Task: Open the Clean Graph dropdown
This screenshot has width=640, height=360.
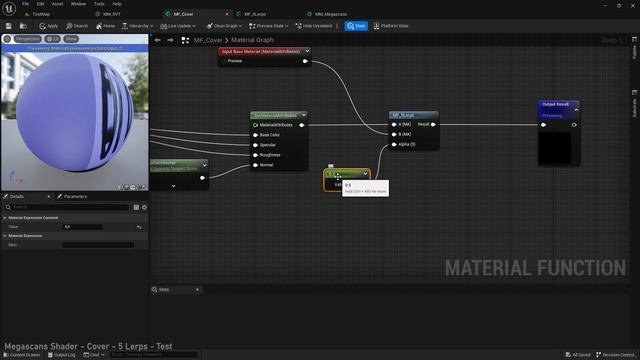Action: 224,26
